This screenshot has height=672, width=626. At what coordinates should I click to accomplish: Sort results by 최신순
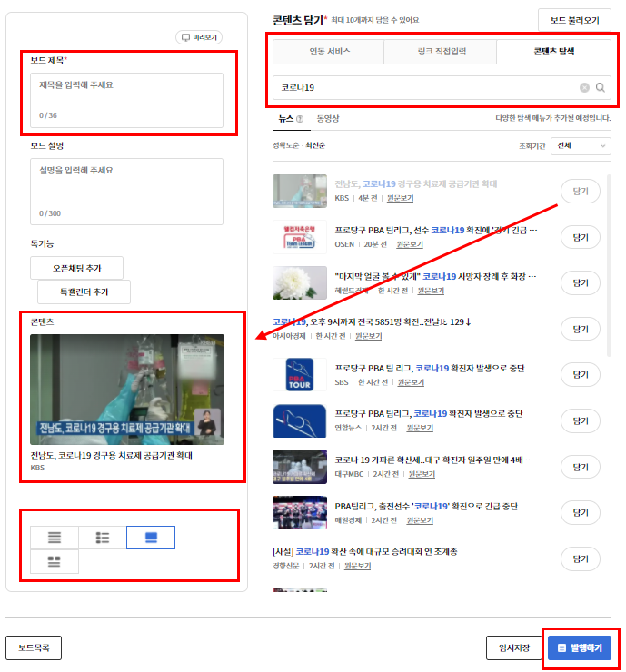click(x=315, y=145)
